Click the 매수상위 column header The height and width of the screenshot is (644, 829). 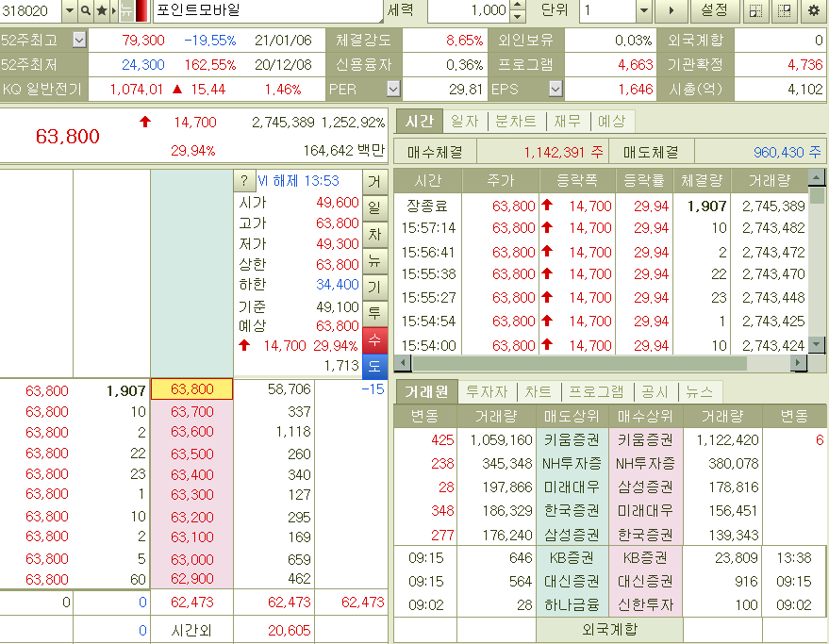pos(645,417)
